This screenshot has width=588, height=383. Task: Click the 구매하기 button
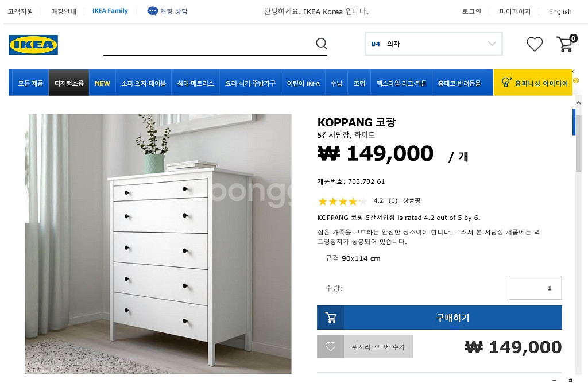439,318
